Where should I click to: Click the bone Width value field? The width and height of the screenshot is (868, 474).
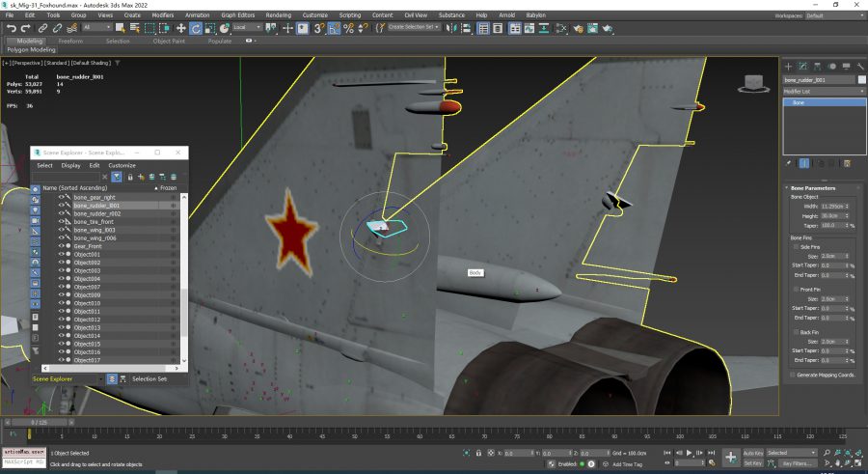pos(832,207)
